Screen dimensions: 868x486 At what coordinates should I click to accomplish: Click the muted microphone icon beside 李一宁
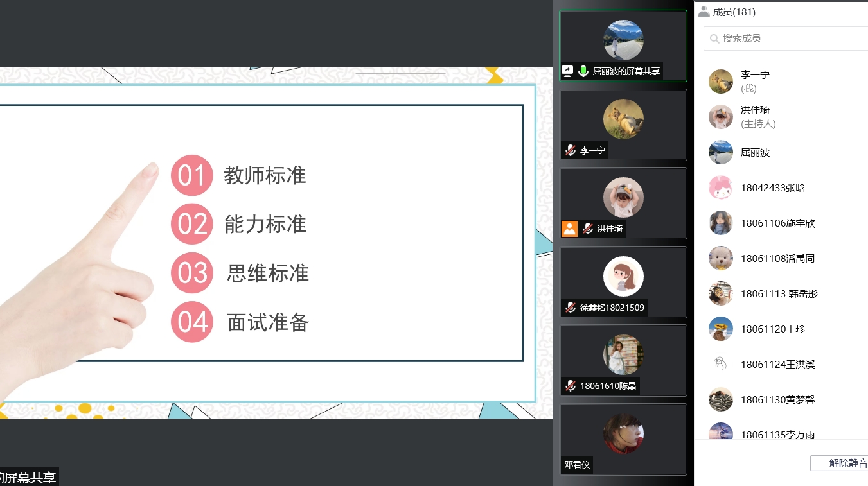[570, 151]
